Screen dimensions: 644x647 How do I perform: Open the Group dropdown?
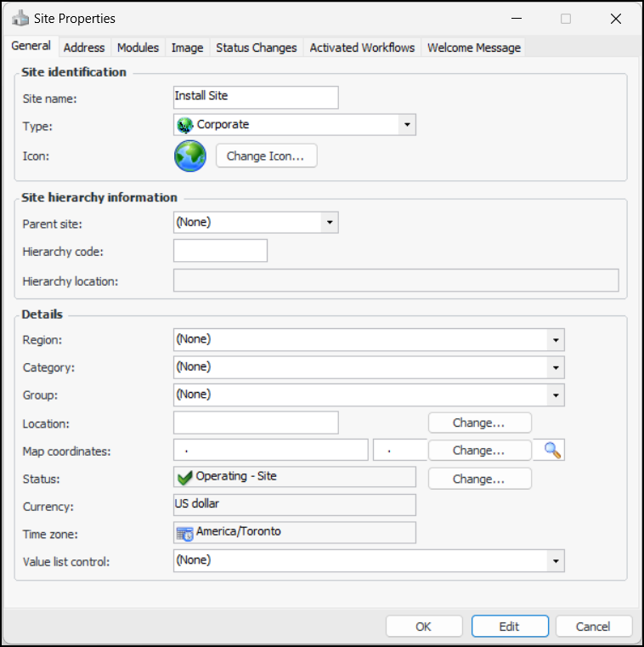pyautogui.click(x=556, y=395)
